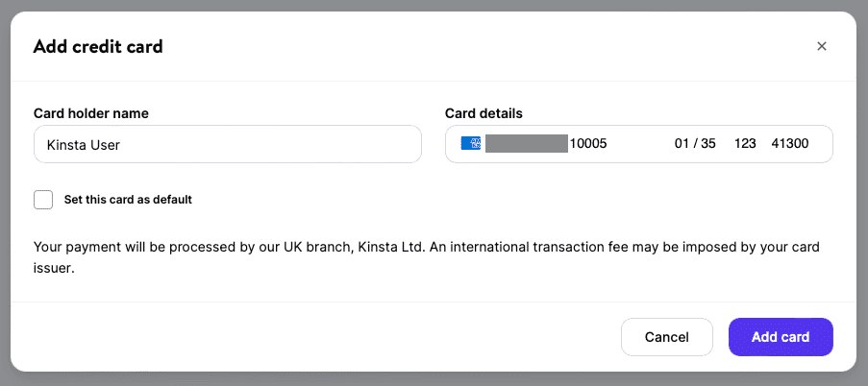Click the "Set this card as default" label
868x386 pixels.
pos(128,200)
